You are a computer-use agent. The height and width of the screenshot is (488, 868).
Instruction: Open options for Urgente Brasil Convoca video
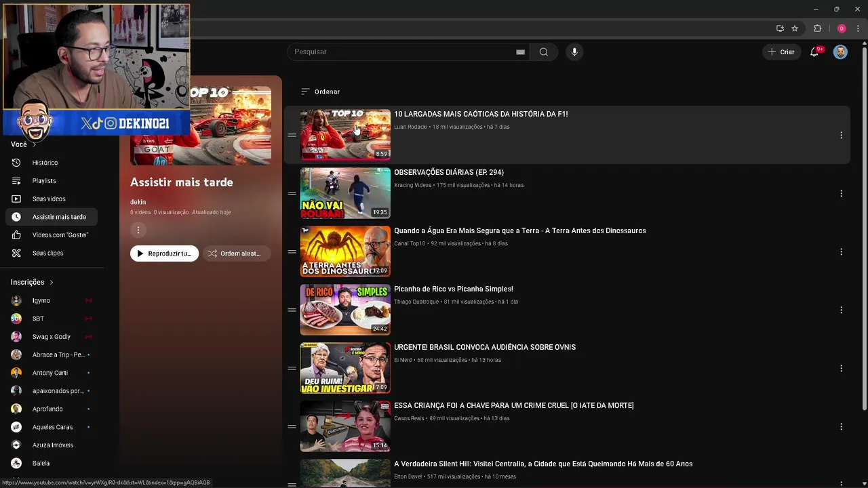841,369
